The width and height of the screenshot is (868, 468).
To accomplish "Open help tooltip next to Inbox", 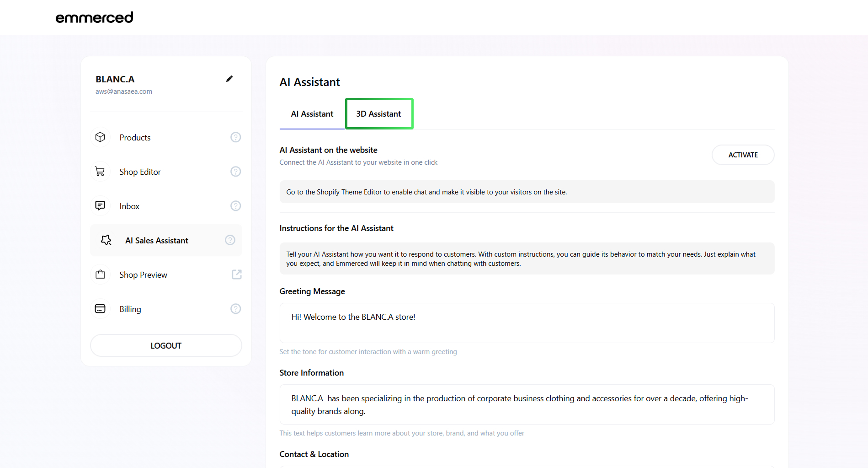I will pyautogui.click(x=235, y=206).
